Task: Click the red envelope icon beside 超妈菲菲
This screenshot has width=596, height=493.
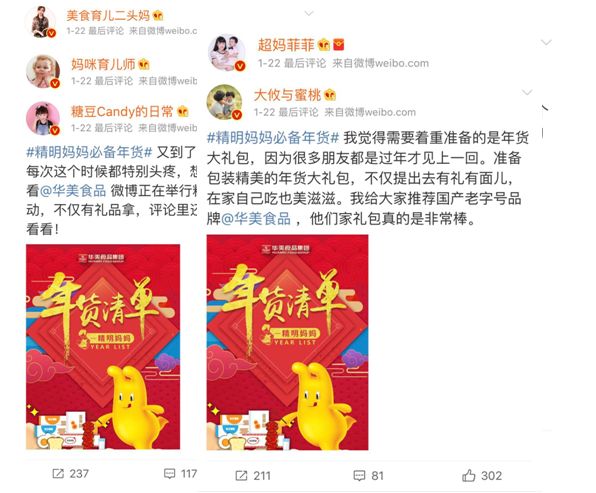Action: (339, 44)
